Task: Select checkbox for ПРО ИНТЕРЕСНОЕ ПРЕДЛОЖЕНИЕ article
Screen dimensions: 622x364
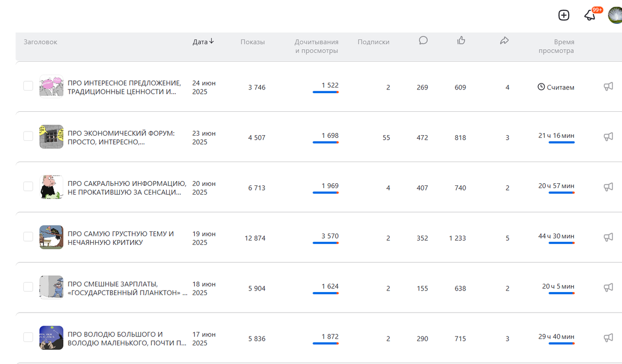Action: pyautogui.click(x=28, y=86)
